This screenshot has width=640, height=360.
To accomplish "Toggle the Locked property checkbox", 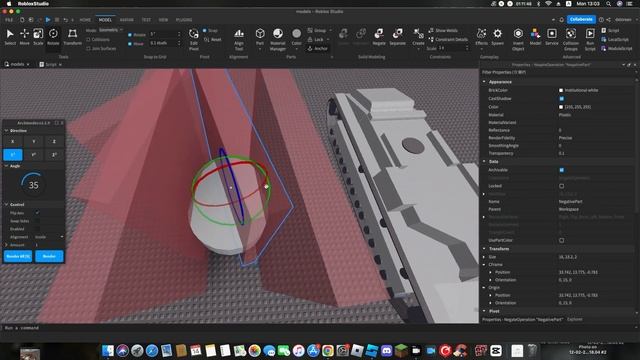I will tap(562, 186).
